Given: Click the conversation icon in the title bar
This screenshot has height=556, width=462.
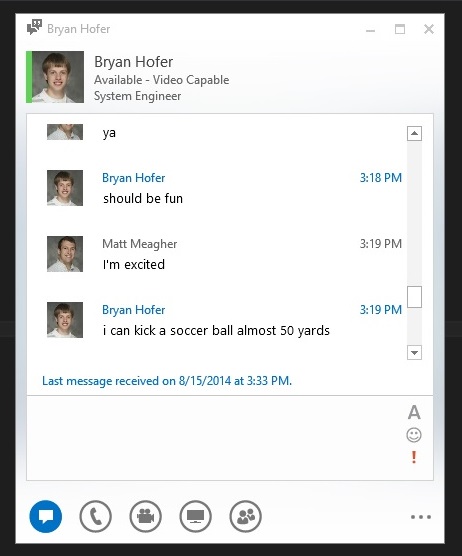Looking at the screenshot, I should click(x=34, y=27).
